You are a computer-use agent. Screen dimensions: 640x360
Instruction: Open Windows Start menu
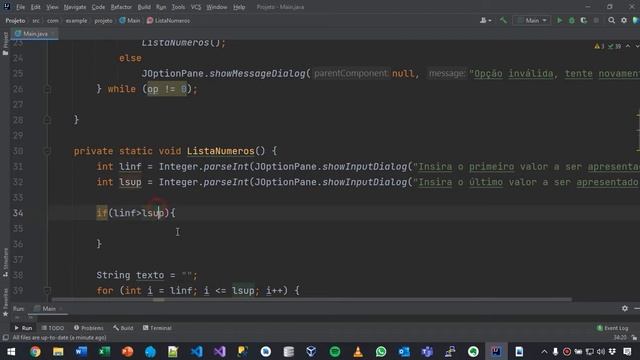click(x=11, y=351)
